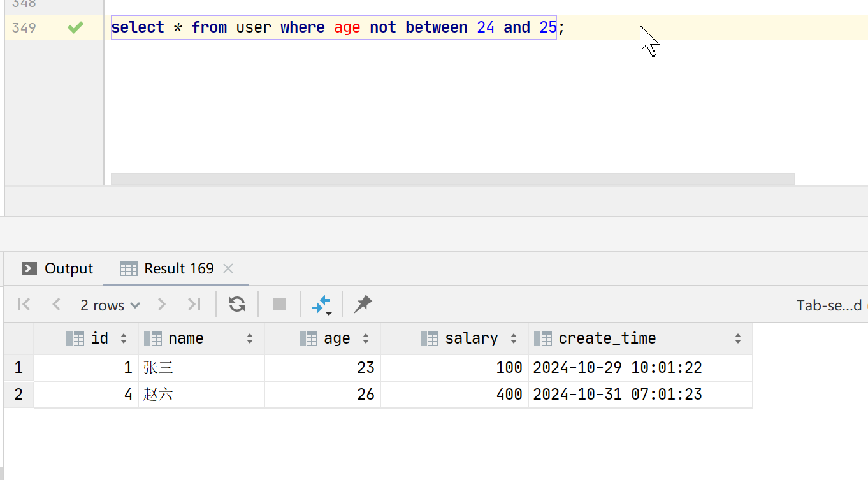Click the table icon in name header
Screen dimensions: 868x480
153,338
